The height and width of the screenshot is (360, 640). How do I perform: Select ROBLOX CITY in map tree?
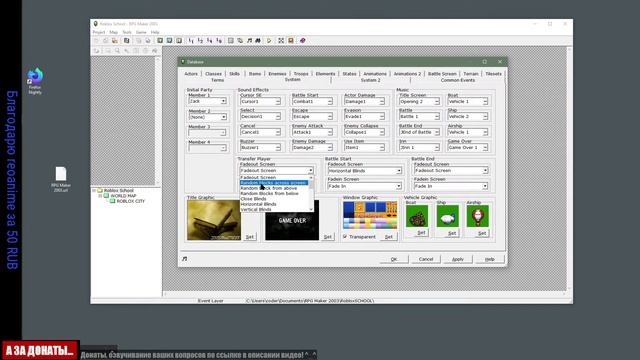pyautogui.click(x=131, y=201)
